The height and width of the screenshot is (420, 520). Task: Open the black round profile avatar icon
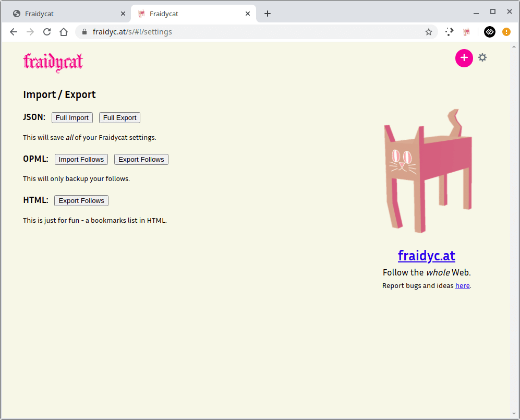(x=490, y=32)
